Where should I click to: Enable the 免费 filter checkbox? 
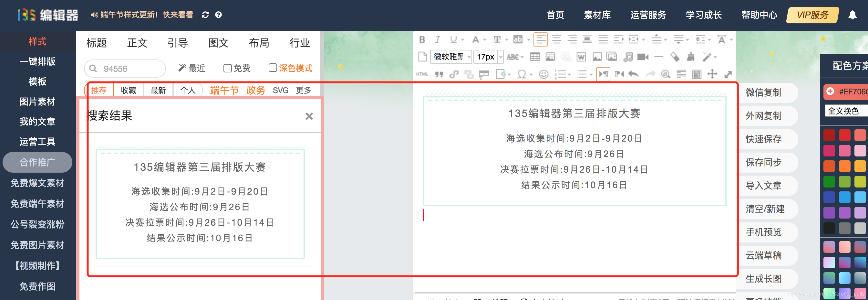coord(227,68)
